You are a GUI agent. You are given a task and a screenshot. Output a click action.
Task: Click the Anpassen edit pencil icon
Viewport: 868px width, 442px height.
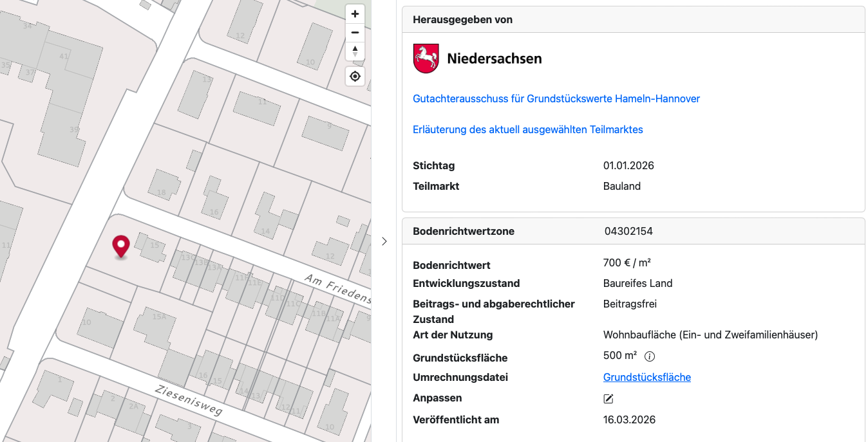click(609, 399)
